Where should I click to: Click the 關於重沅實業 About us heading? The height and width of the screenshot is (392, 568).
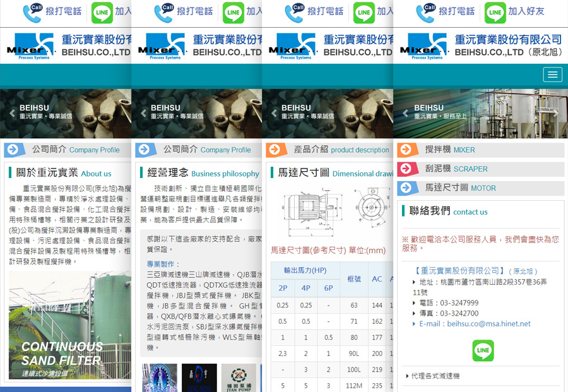tap(64, 173)
